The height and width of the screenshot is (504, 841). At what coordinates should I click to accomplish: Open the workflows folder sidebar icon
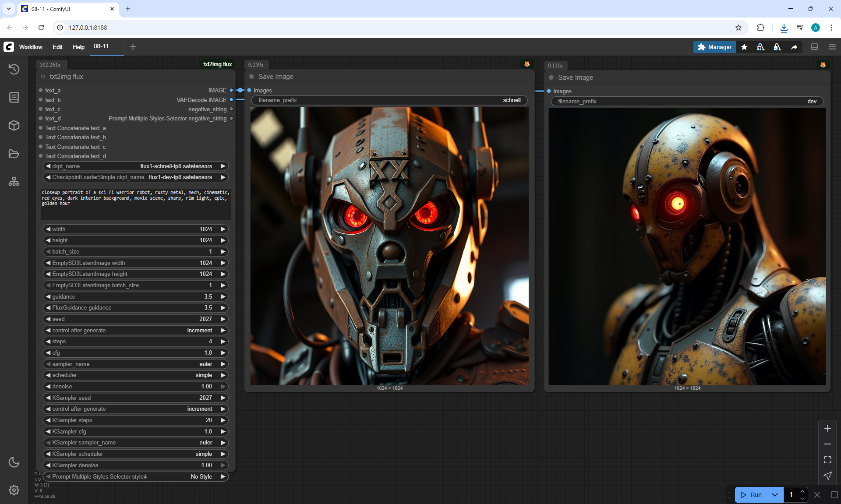(14, 154)
